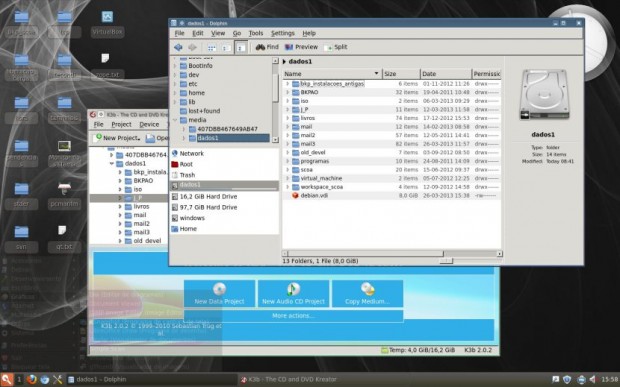This screenshot has width=620, height=387.
Task: Open the Project menu in K3b
Action: click(121, 125)
